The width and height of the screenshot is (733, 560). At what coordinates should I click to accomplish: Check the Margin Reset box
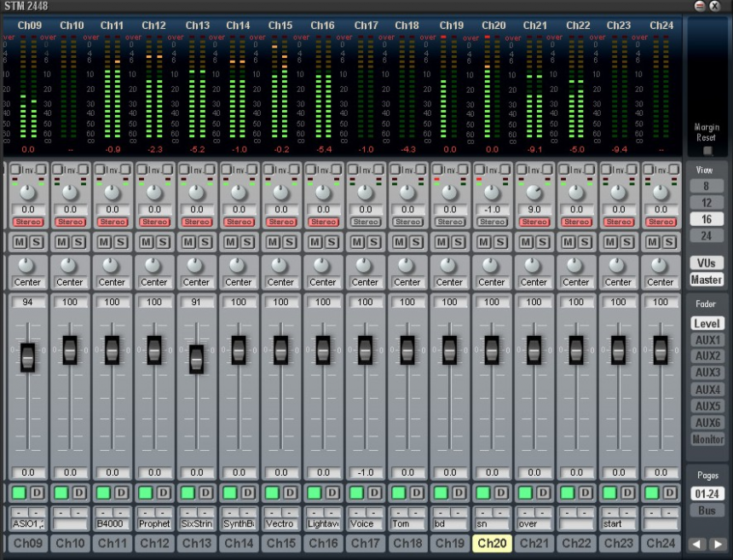(707, 150)
